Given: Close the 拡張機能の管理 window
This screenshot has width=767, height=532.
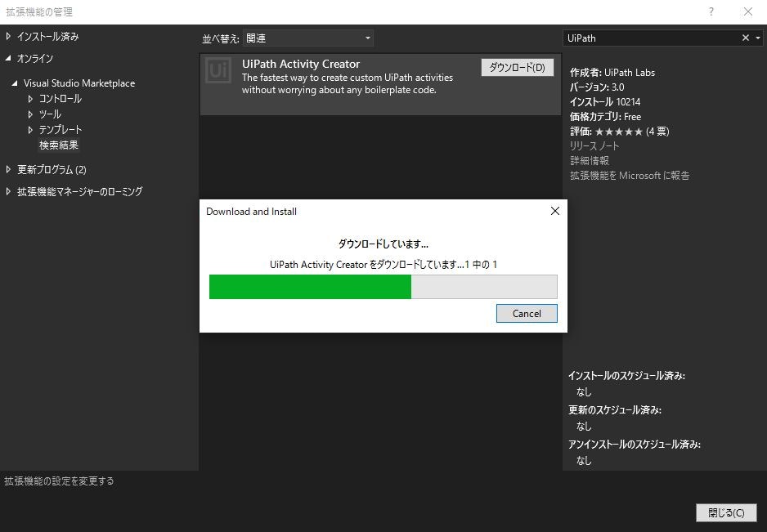Looking at the screenshot, I should (748, 11).
